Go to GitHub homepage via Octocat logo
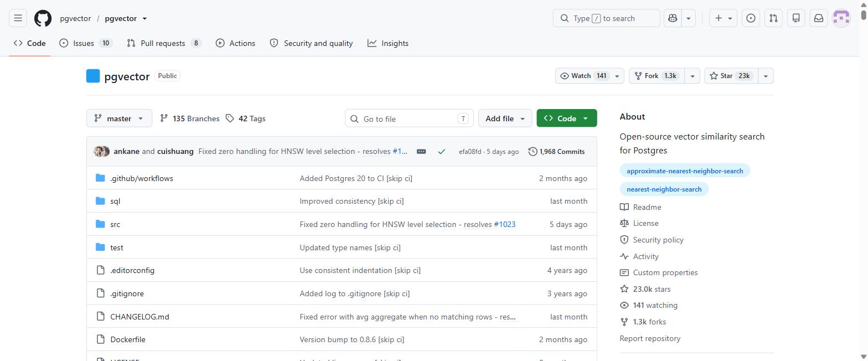 coord(43,18)
